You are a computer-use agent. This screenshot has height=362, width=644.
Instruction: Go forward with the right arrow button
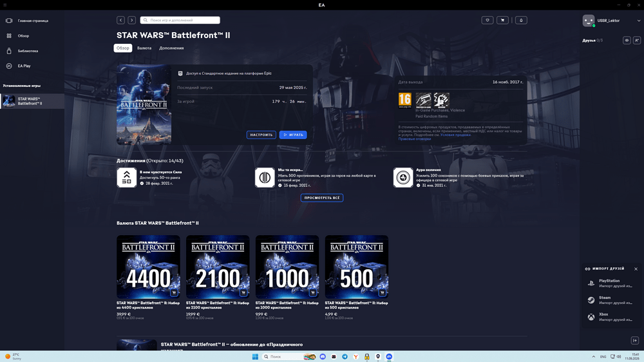(x=131, y=20)
